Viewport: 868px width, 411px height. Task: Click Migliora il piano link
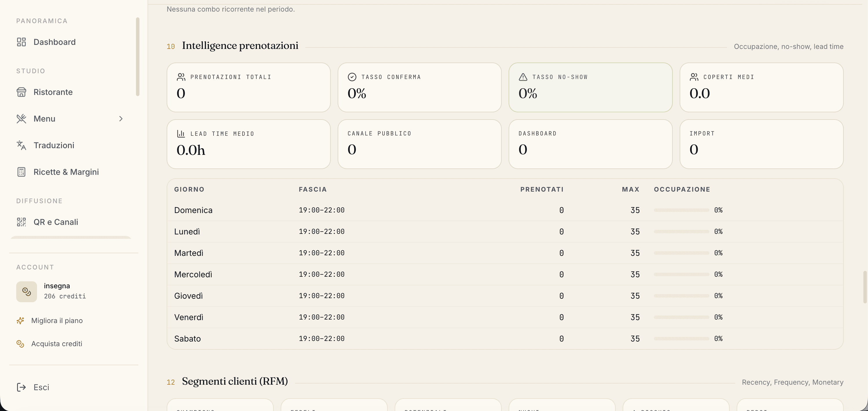[x=57, y=320]
